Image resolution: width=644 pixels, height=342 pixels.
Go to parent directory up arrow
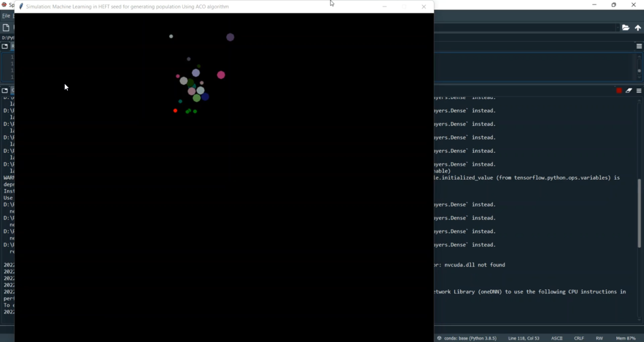coord(638,27)
